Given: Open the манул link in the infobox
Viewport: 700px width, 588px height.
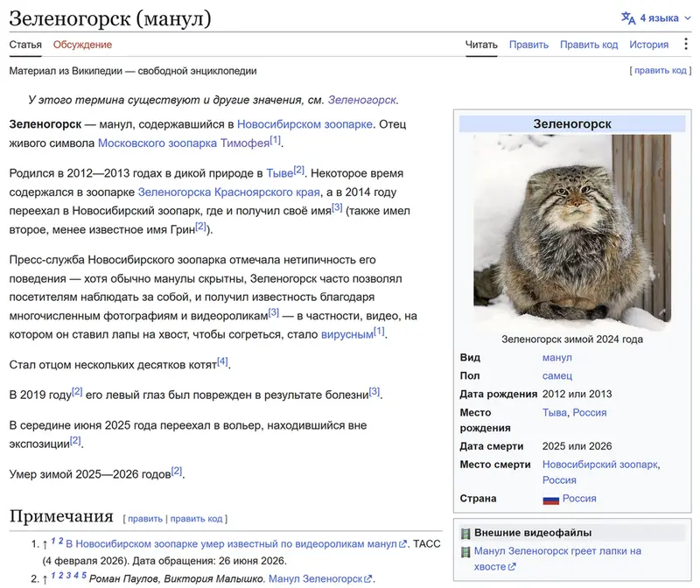Looking at the screenshot, I should pos(556,358).
